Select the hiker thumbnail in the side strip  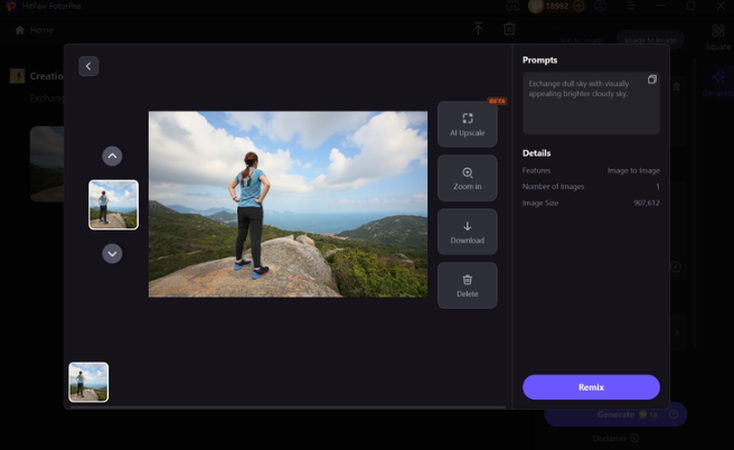(113, 205)
